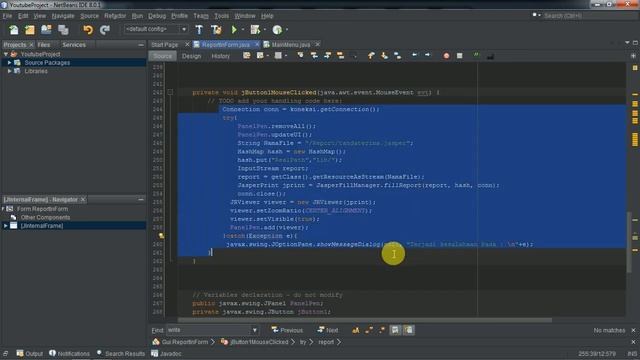Click the red Start Macro Recording icon
The height and width of the screenshot is (360, 640).
pos(446,56)
